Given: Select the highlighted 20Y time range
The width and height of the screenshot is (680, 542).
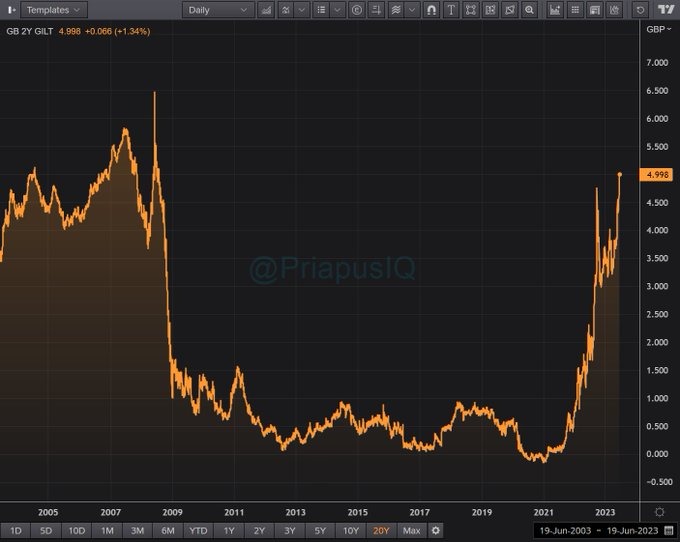Looking at the screenshot, I should (381, 530).
